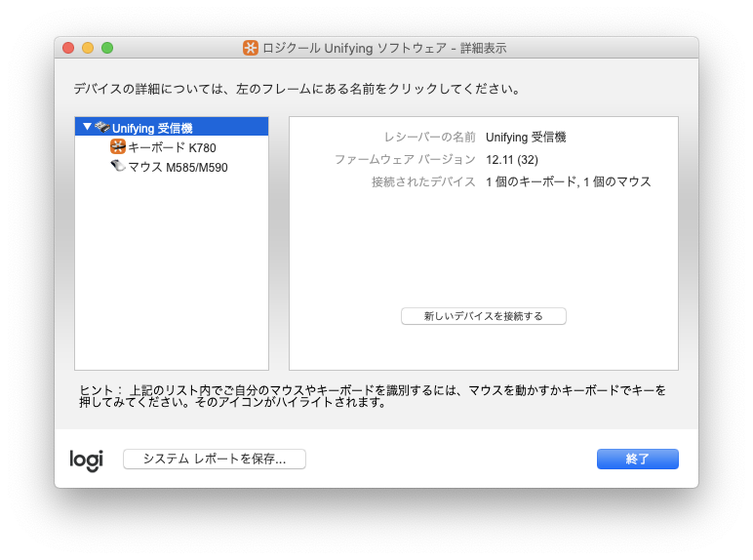Click the orange Unifying title bar icon

coord(251,48)
